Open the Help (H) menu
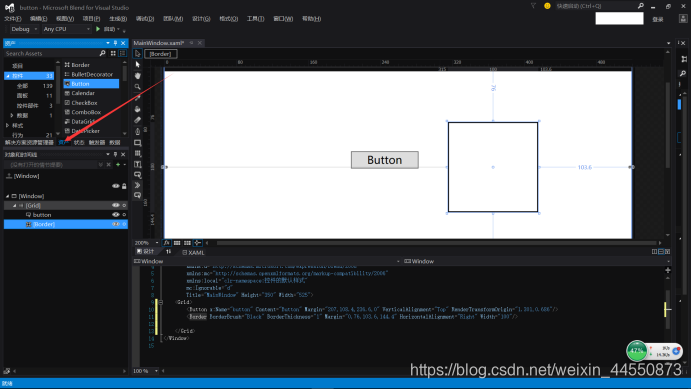The image size is (692, 389). (312, 19)
